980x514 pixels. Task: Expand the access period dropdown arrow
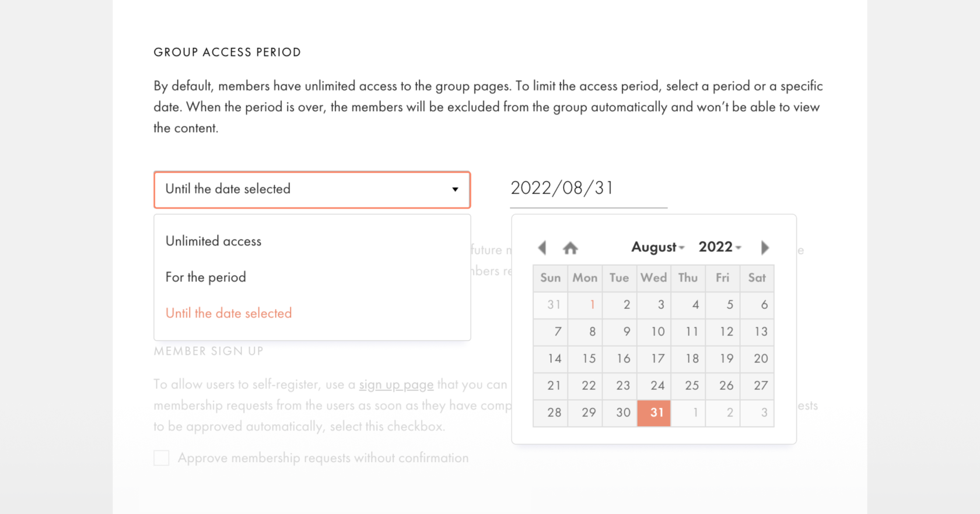[x=455, y=189]
